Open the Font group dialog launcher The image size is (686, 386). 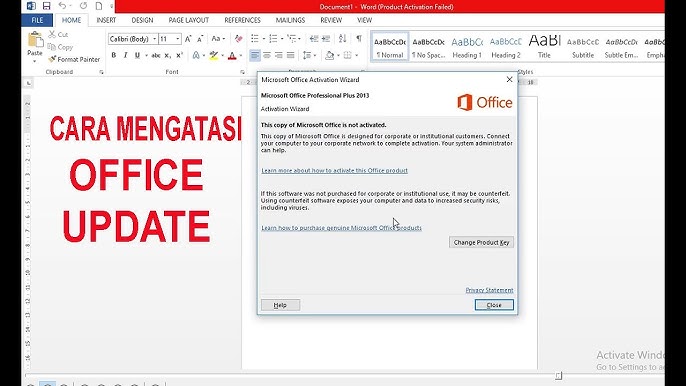(x=242, y=72)
